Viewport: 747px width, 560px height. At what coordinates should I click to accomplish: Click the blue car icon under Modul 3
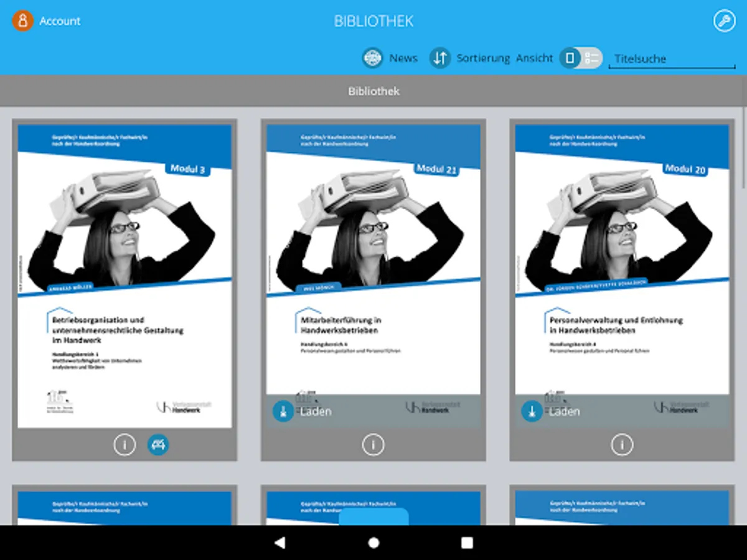point(158,445)
